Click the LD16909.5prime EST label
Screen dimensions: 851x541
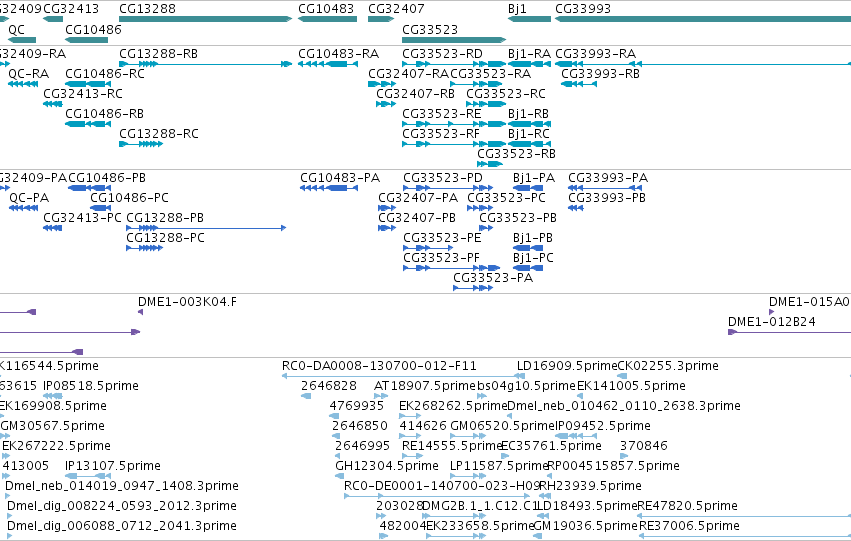[x=567, y=366]
